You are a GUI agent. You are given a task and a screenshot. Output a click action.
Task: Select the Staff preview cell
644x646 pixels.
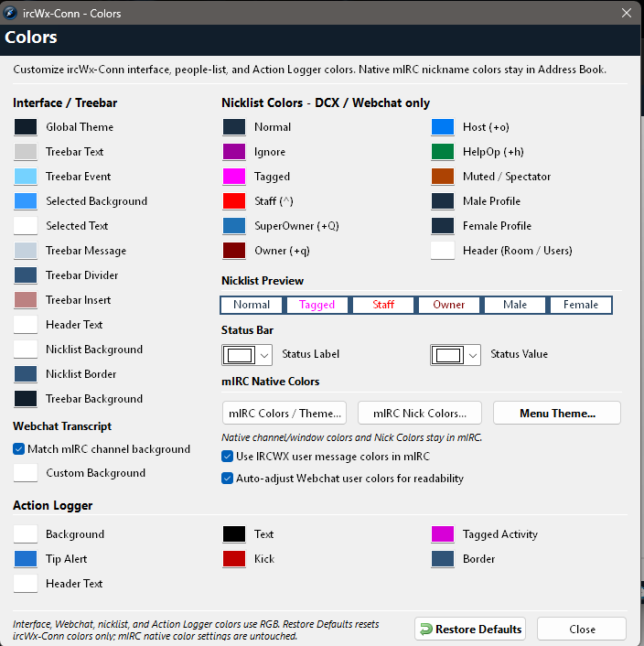[x=383, y=305]
